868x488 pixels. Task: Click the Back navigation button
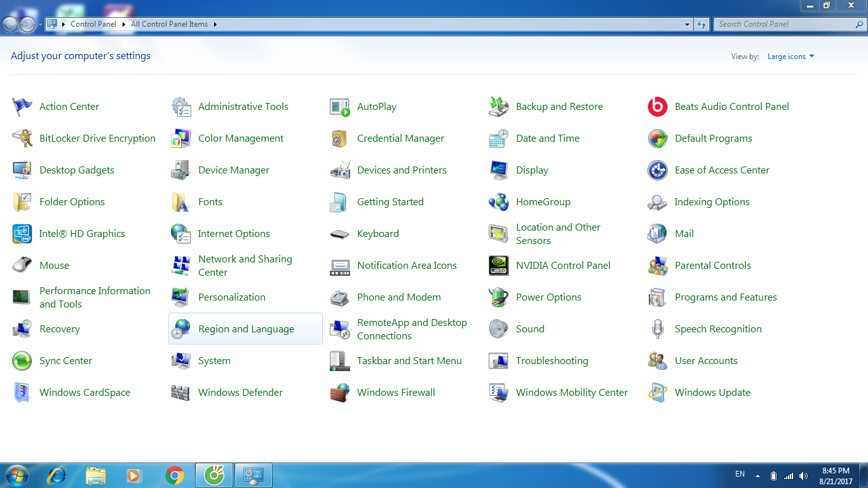(10, 24)
